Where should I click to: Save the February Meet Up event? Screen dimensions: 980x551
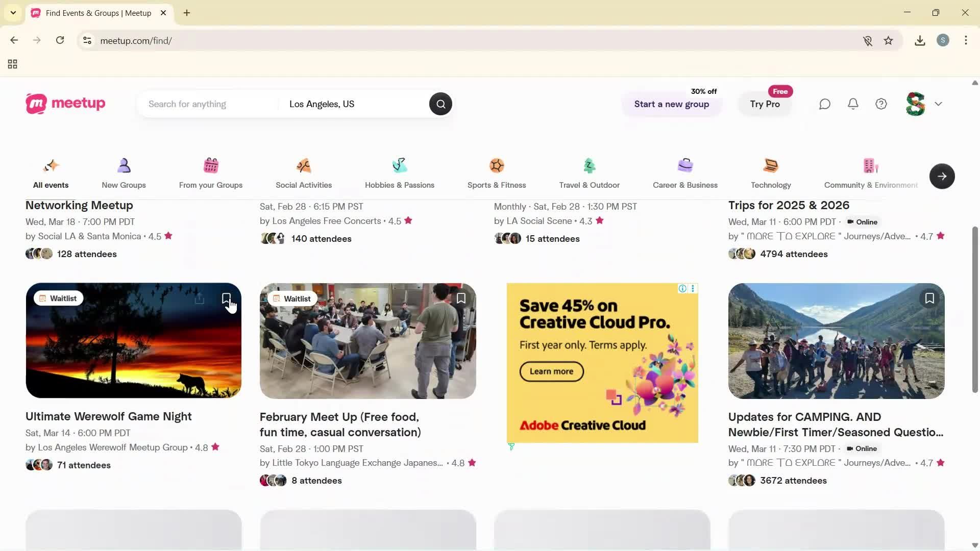[x=461, y=298]
